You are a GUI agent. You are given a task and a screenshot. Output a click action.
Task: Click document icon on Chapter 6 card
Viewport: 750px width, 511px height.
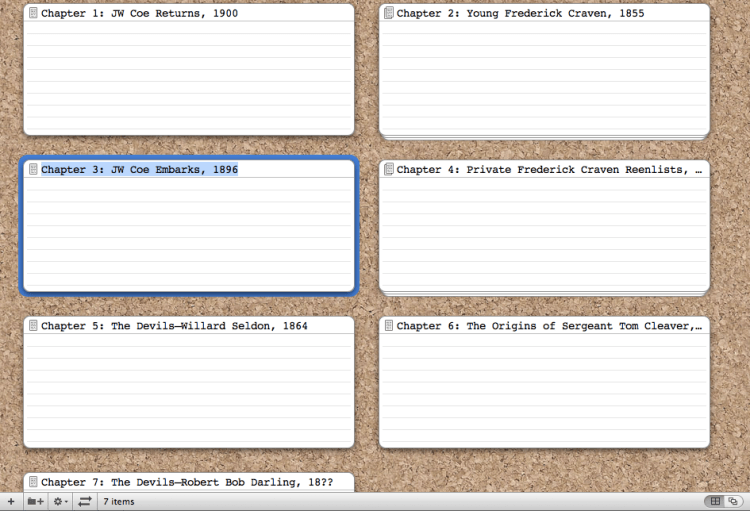point(389,326)
